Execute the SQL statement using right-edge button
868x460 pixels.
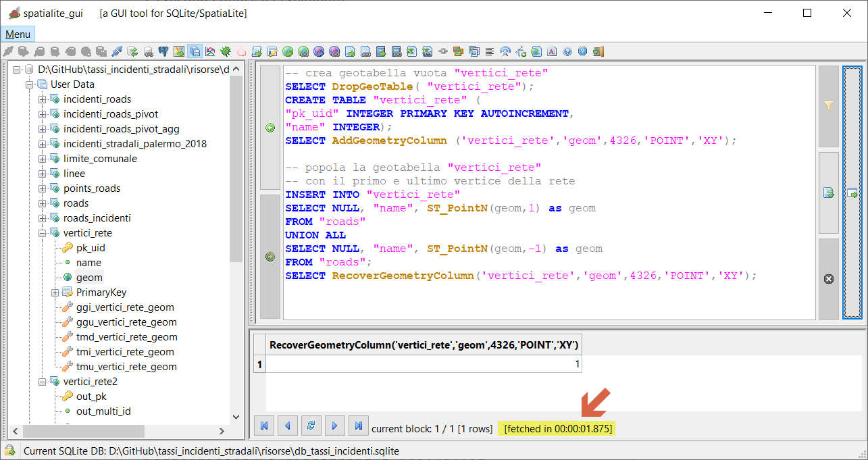[852, 193]
